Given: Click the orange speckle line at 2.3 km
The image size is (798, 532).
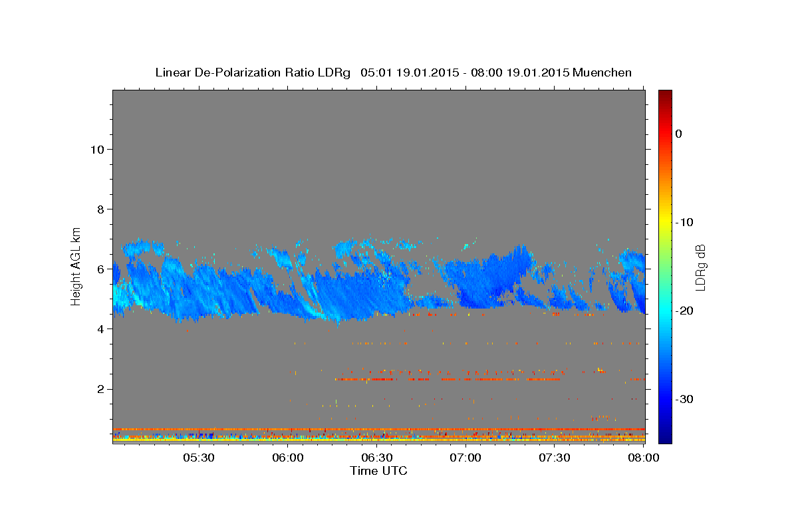Looking at the screenshot, I should pos(448,379).
